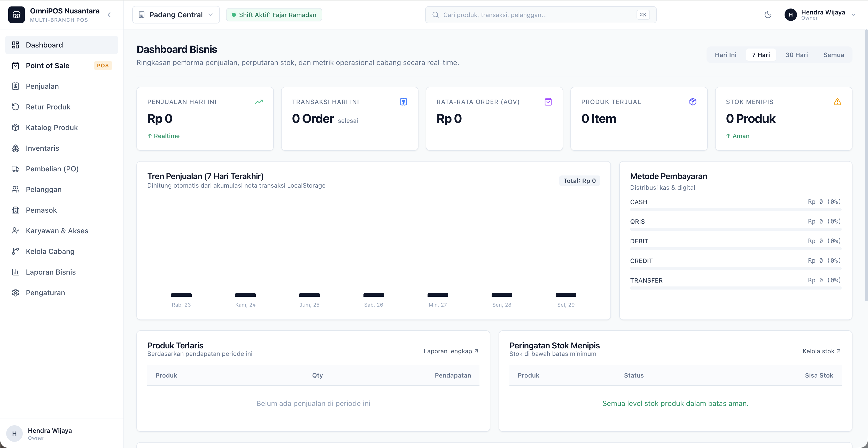868x448 pixels.
Task: Click the Pengaturan gear icon
Action: tap(16, 292)
